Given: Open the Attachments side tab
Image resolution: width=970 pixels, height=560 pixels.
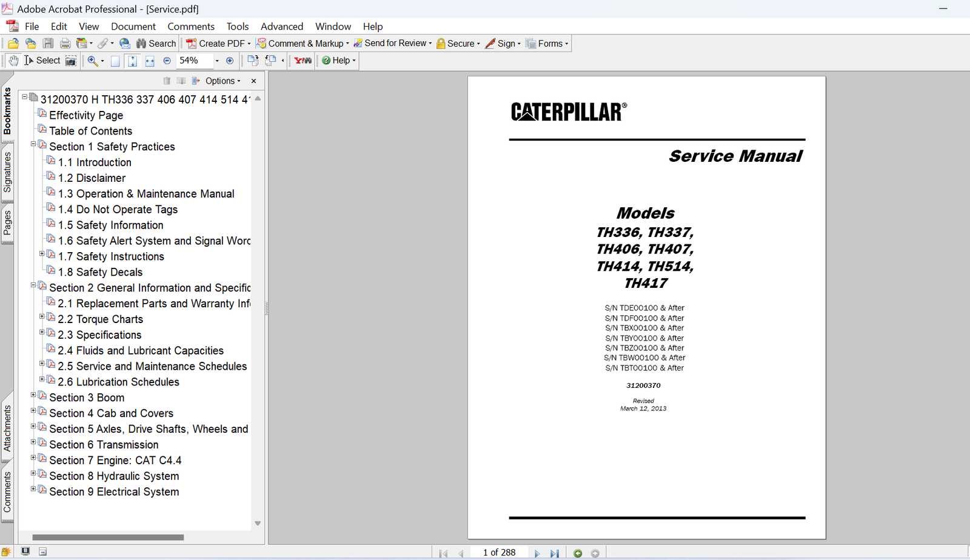Looking at the screenshot, I should (7, 428).
